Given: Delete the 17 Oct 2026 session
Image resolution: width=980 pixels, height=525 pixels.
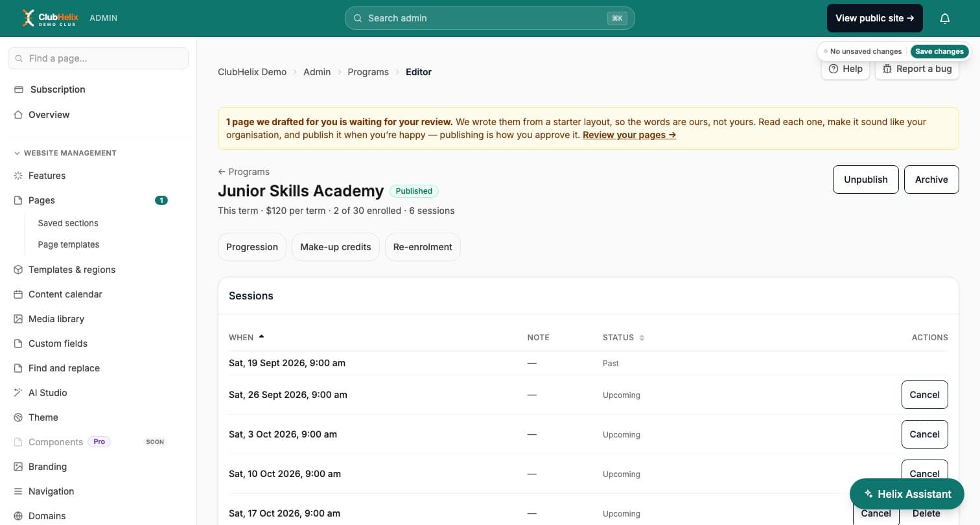Looking at the screenshot, I should (x=926, y=513).
